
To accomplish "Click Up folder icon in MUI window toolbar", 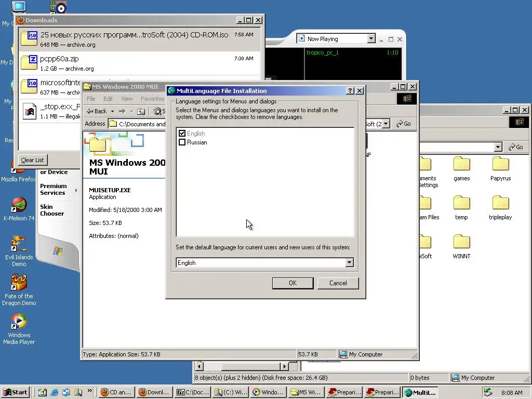I will 141,111.
